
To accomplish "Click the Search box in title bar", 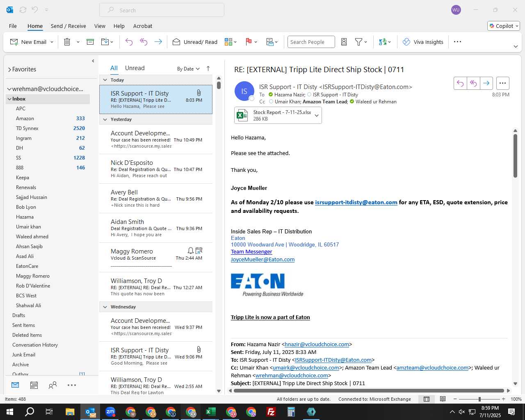I will tap(162, 10).
